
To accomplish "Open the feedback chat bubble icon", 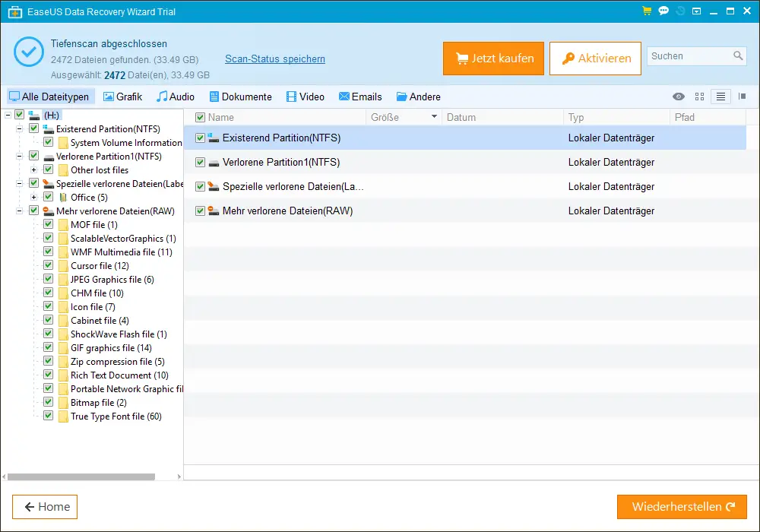I will [663, 11].
